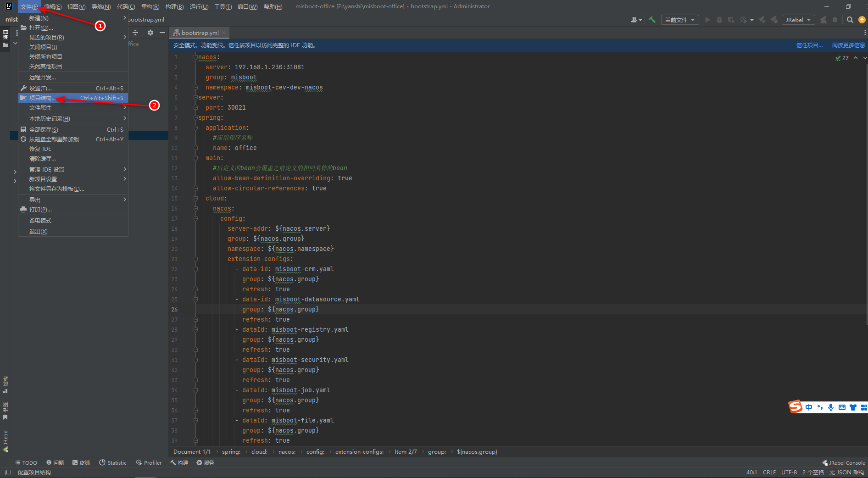Viewport: 868px width, 478px height.
Task: Click the Sogou S input method logo
Action: (x=796, y=406)
